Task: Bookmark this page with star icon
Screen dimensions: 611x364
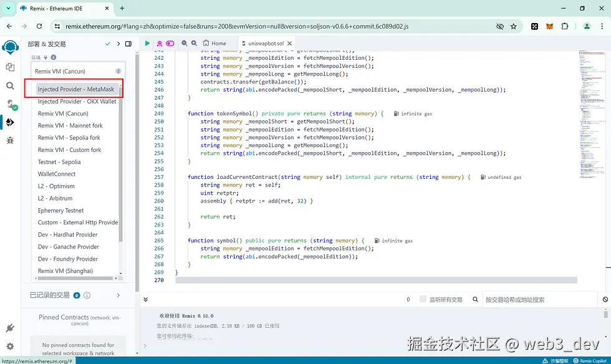Action: pos(514,26)
